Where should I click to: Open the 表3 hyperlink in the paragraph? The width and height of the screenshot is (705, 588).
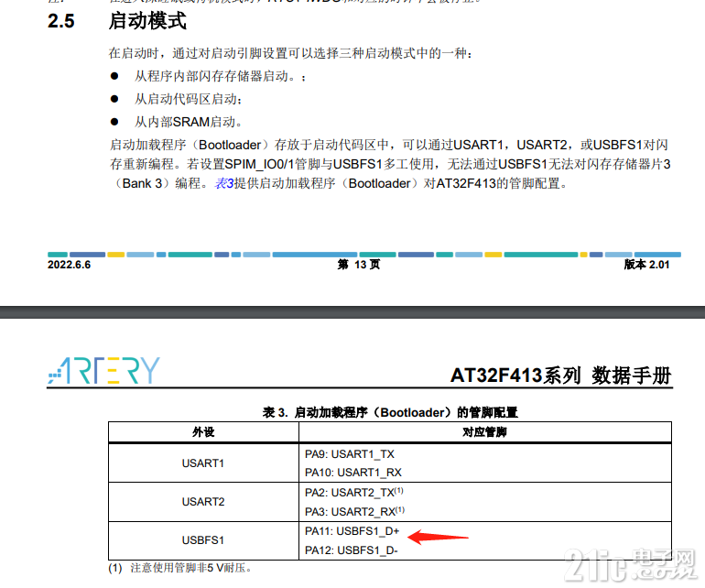(x=224, y=183)
